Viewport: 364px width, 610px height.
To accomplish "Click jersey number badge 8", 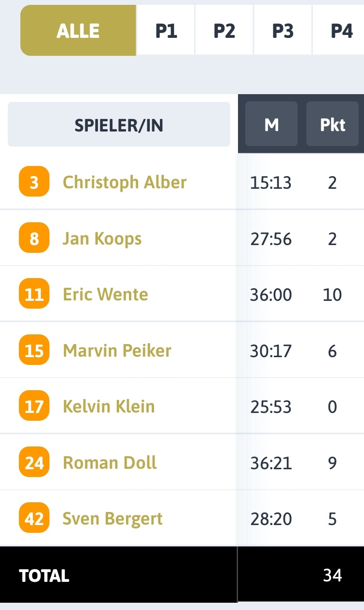I will click(34, 238).
